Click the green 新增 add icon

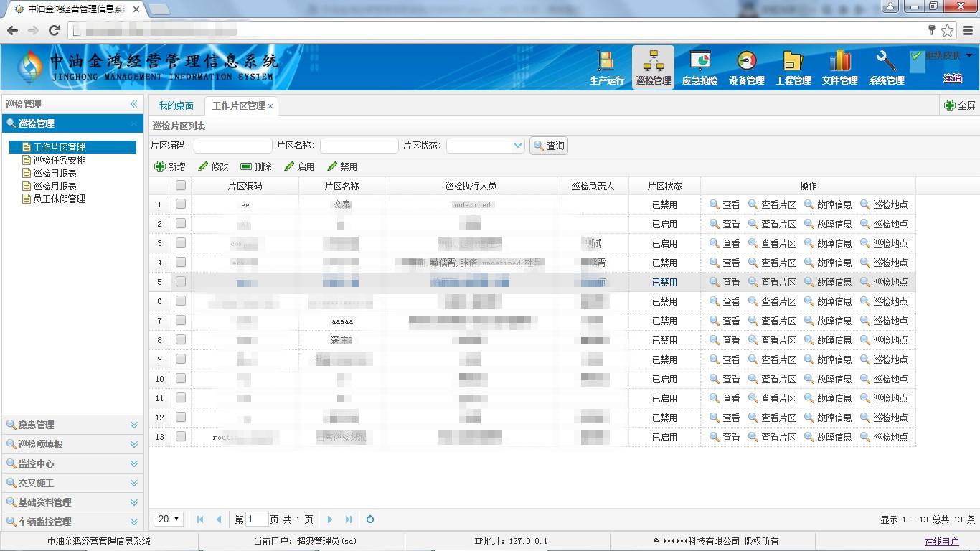tap(160, 166)
